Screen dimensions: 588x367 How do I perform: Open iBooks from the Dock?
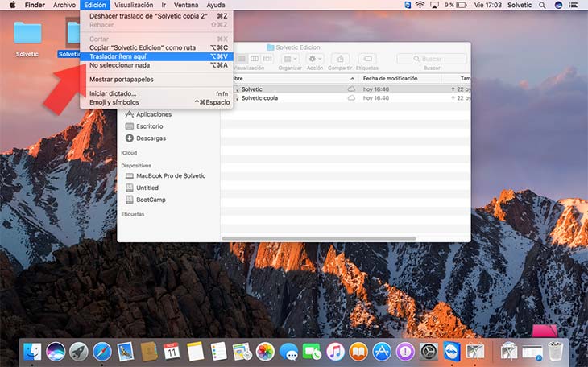click(358, 352)
